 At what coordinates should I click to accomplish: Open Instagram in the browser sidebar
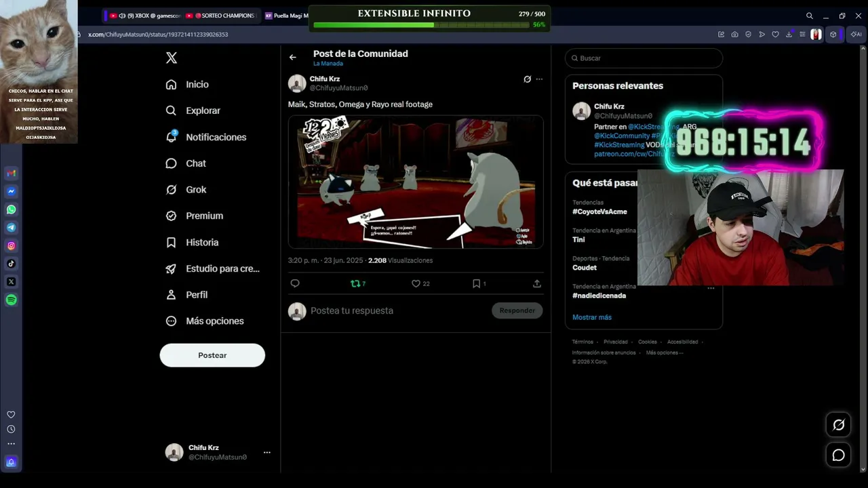point(12,246)
